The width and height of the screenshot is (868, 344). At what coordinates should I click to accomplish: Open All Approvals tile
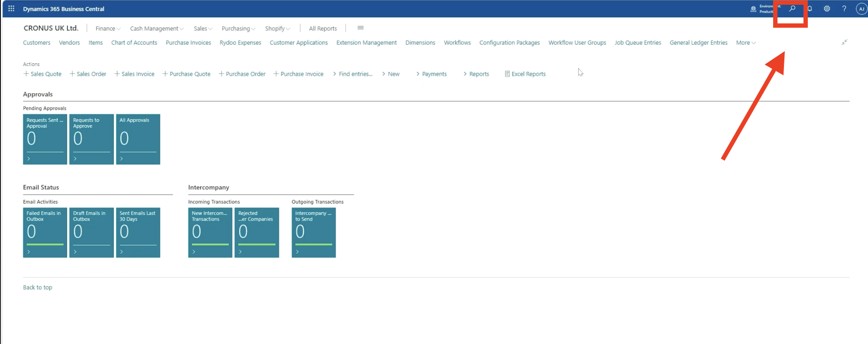pos(138,139)
